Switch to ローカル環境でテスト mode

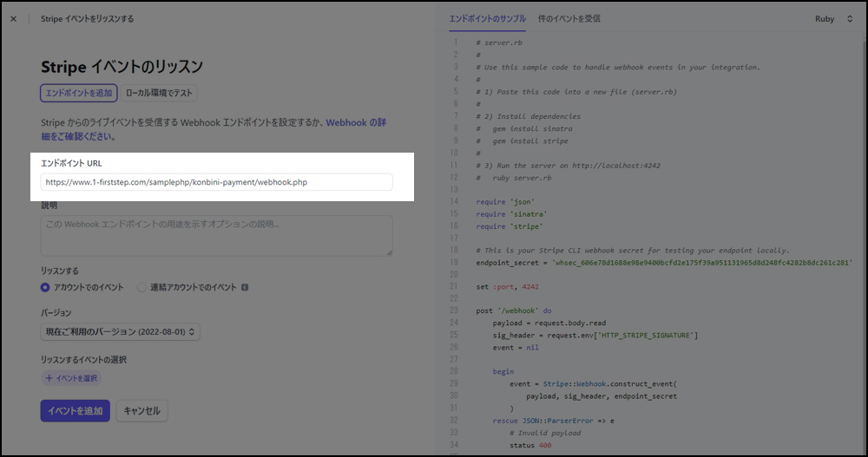coord(159,93)
